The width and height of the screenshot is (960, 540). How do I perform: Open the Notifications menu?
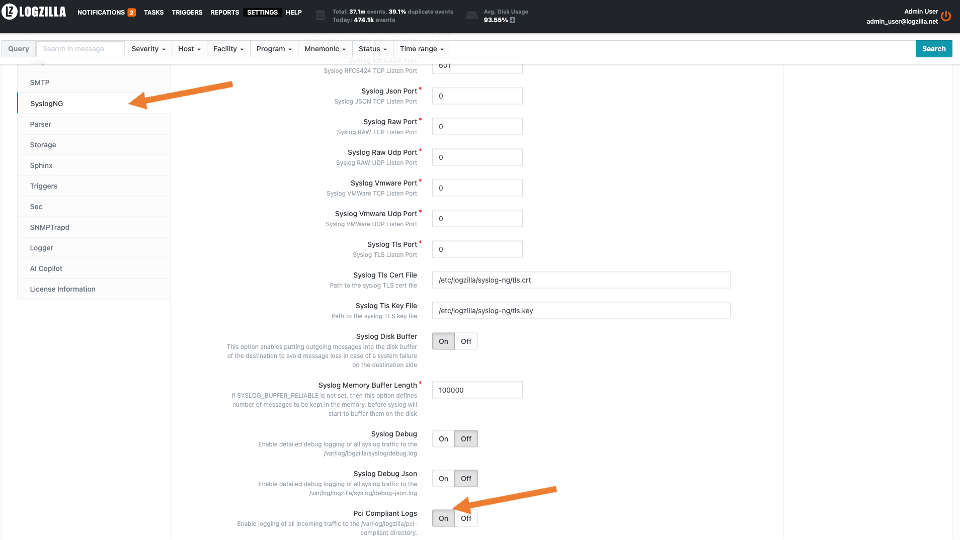[101, 12]
